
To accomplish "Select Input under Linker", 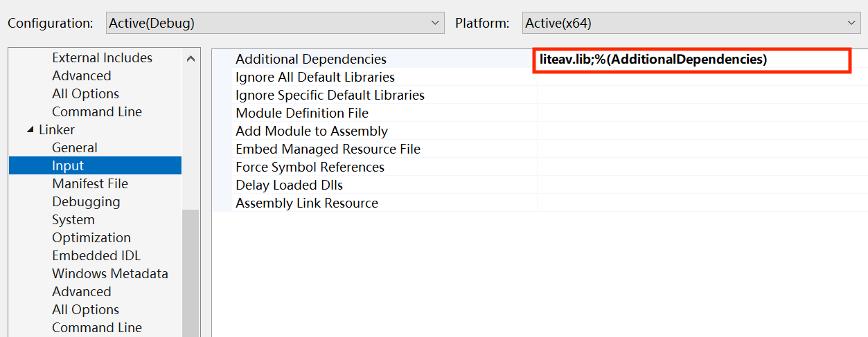I will (68, 165).
